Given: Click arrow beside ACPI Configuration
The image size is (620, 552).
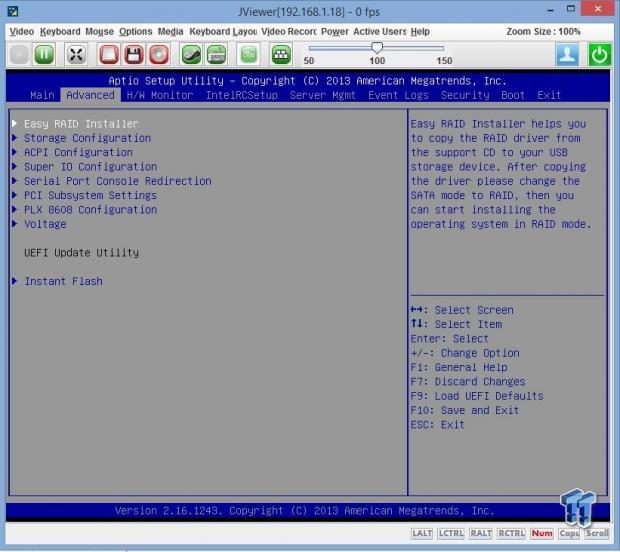Looking at the screenshot, I should coord(15,152).
